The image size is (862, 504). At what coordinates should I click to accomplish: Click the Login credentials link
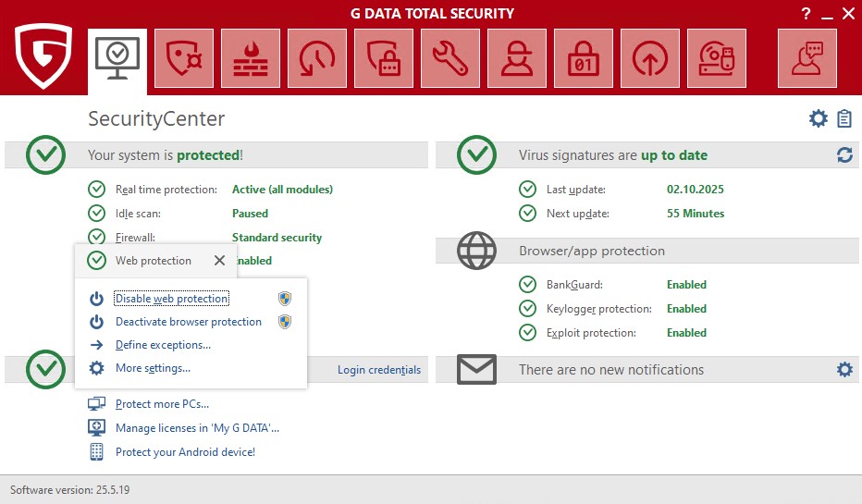pyautogui.click(x=378, y=370)
